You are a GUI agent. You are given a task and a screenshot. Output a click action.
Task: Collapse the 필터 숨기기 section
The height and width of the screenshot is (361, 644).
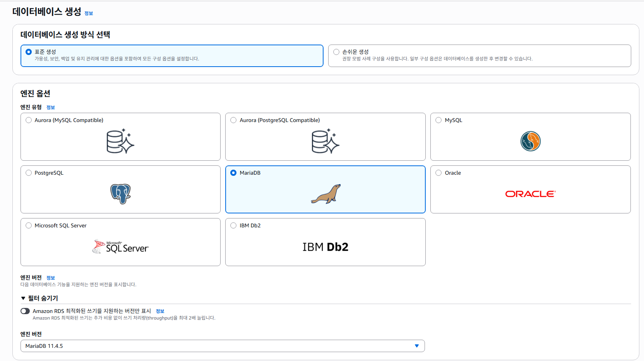pyautogui.click(x=39, y=298)
